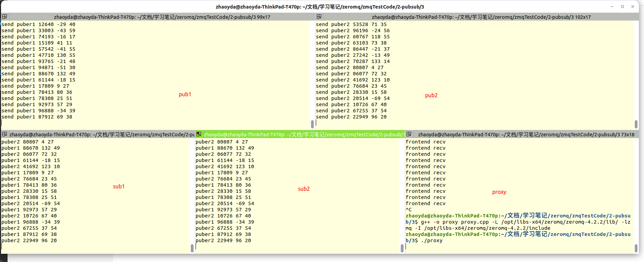Close the terminal window

click(x=633, y=7)
